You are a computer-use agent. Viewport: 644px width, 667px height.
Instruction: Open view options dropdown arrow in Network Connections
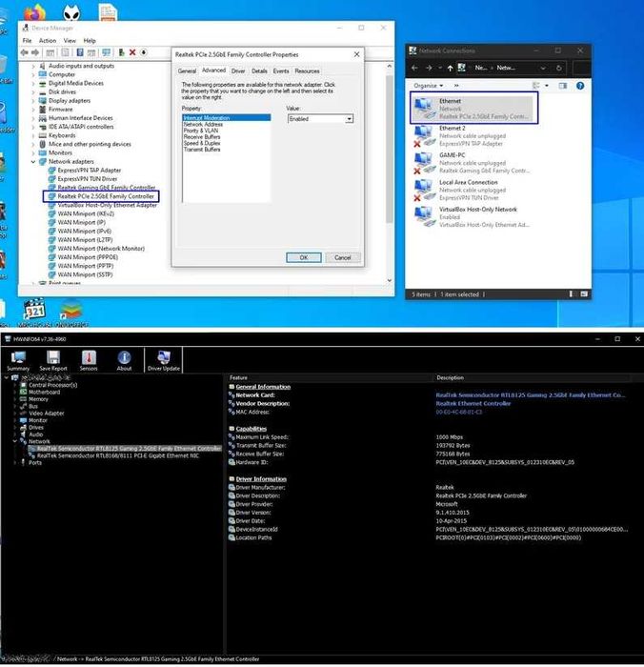coord(547,86)
